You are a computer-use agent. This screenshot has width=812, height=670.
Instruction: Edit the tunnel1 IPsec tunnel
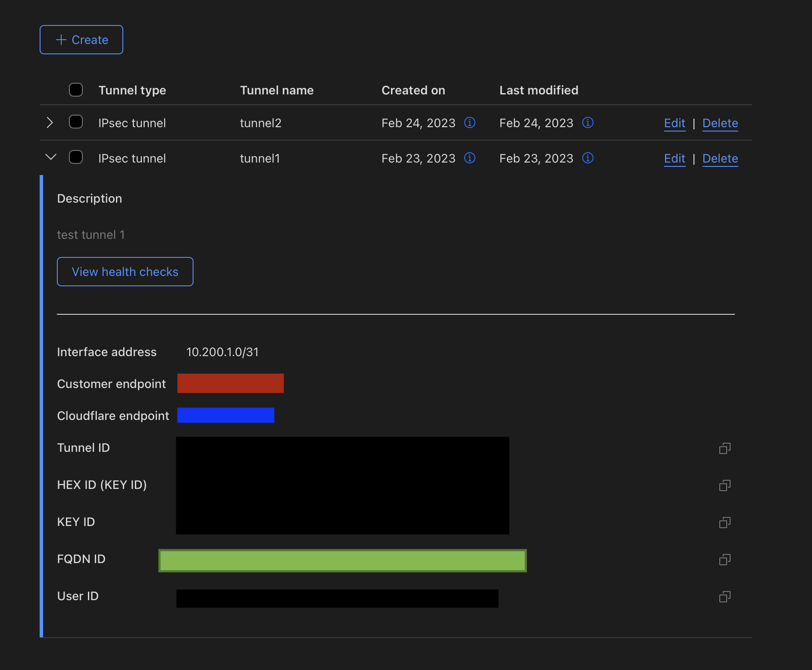[674, 158]
